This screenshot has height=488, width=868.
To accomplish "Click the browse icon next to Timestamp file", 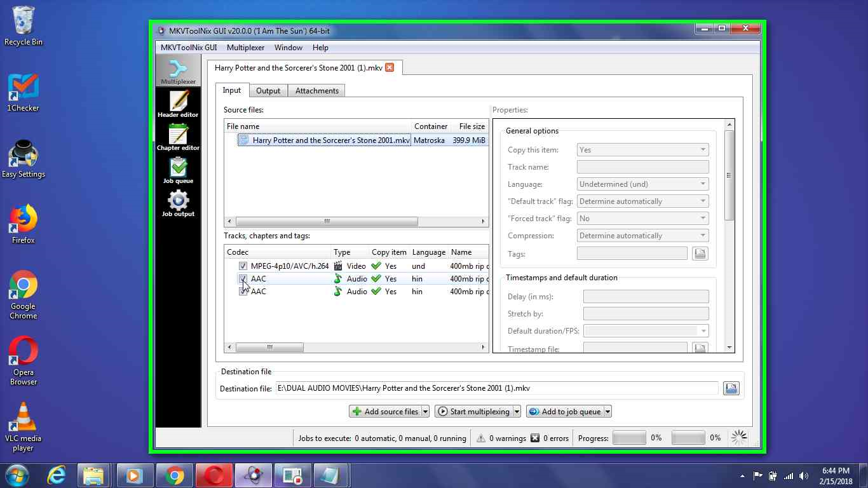I will [700, 348].
